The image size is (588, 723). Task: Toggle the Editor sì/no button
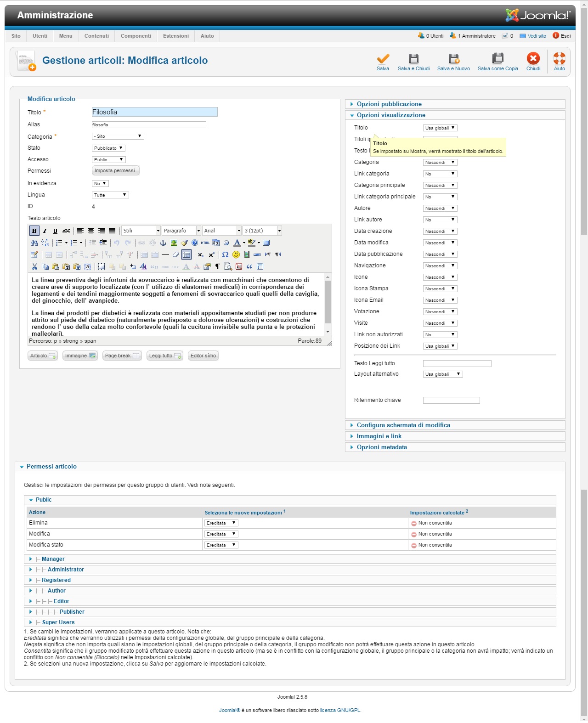(x=203, y=356)
